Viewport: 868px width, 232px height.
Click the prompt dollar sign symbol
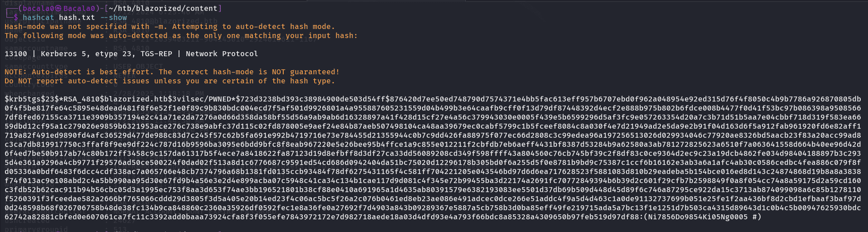[16, 18]
